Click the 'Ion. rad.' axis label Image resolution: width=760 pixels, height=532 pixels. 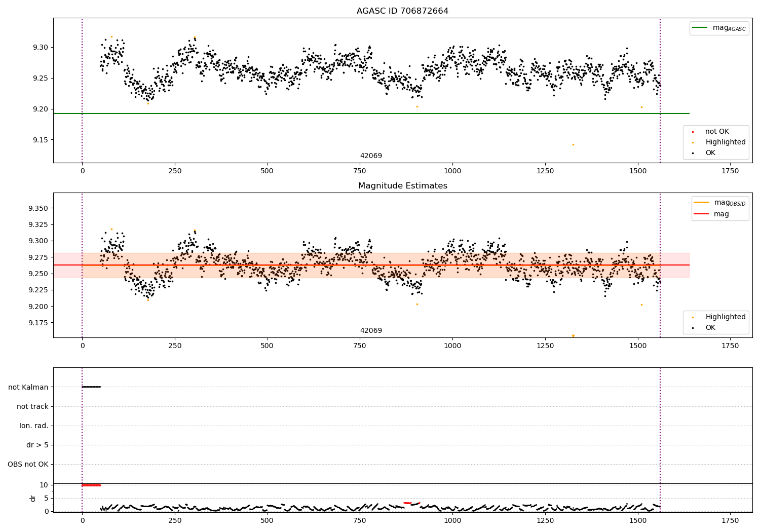[34, 426]
